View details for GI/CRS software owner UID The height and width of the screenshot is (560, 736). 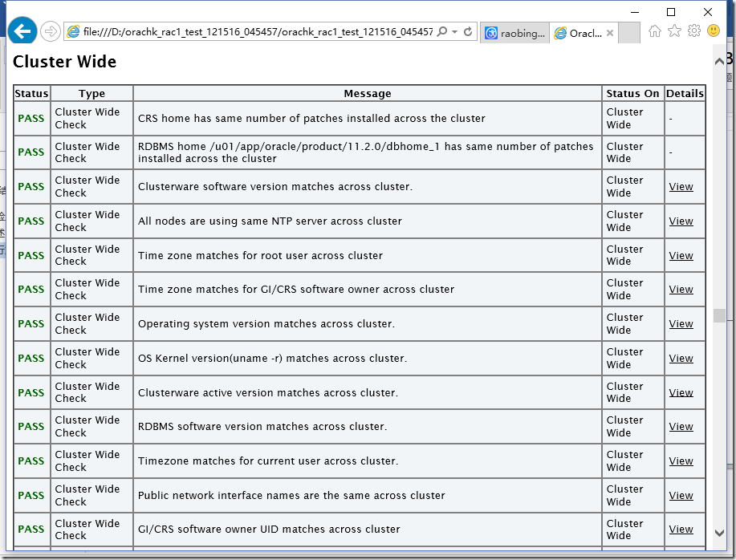pos(681,530)
